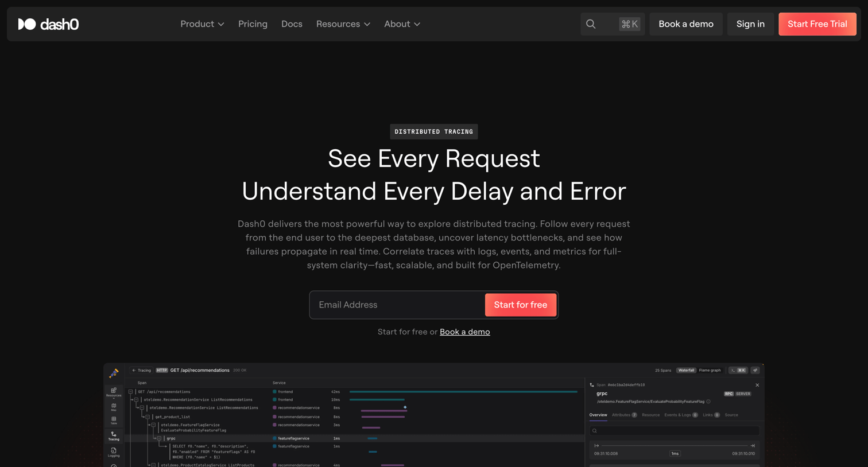
Task: Click the 200 OK status text
Action: point(240,371)
